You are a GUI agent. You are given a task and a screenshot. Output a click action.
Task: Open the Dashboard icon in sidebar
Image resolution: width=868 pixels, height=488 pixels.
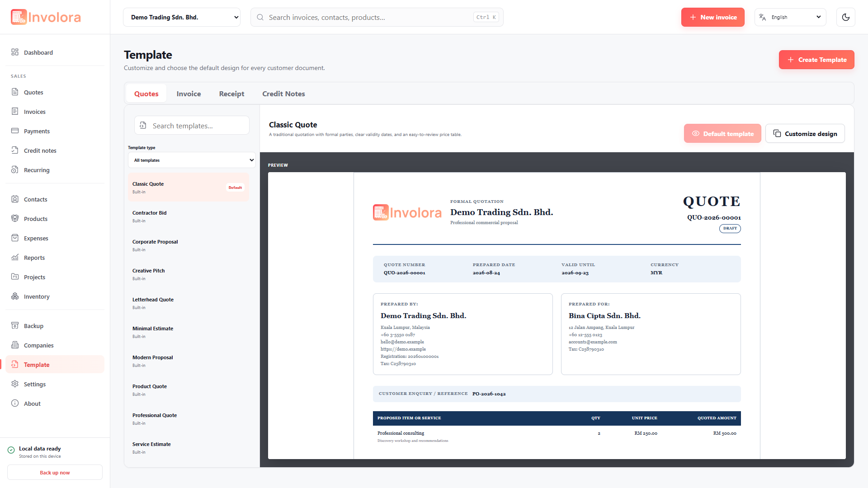(x=15, y=52)
